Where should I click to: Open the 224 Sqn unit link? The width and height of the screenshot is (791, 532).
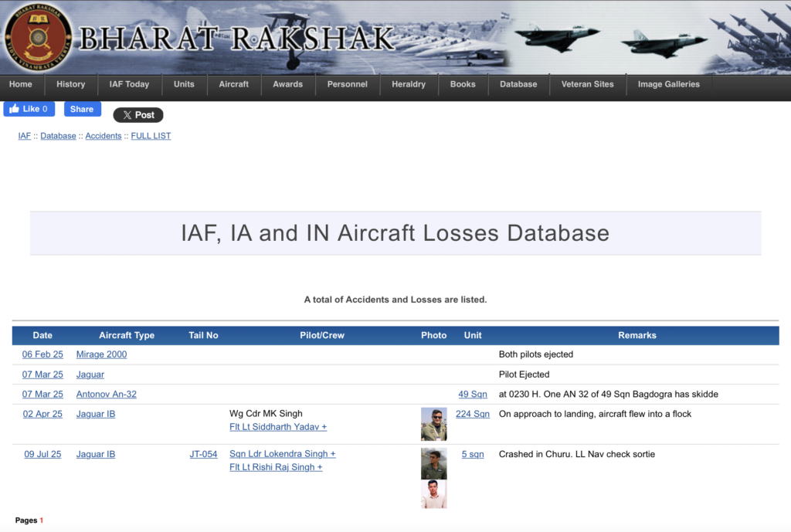[x=473, y=414]
